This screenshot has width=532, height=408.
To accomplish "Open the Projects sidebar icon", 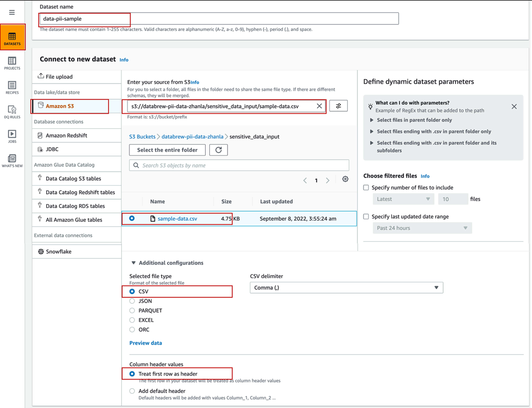I will click(12, 63).
